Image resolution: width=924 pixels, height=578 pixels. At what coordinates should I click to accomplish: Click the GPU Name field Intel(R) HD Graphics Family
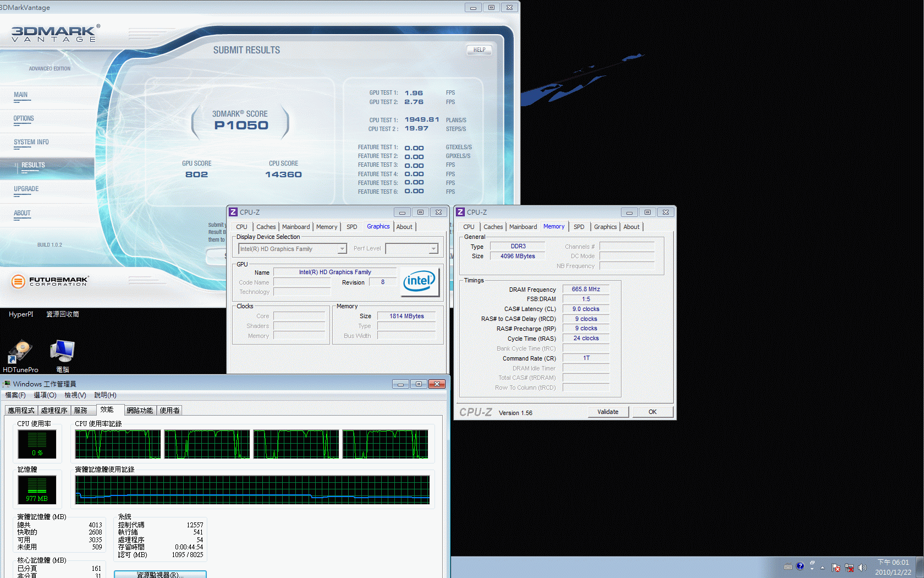(335, 272)
